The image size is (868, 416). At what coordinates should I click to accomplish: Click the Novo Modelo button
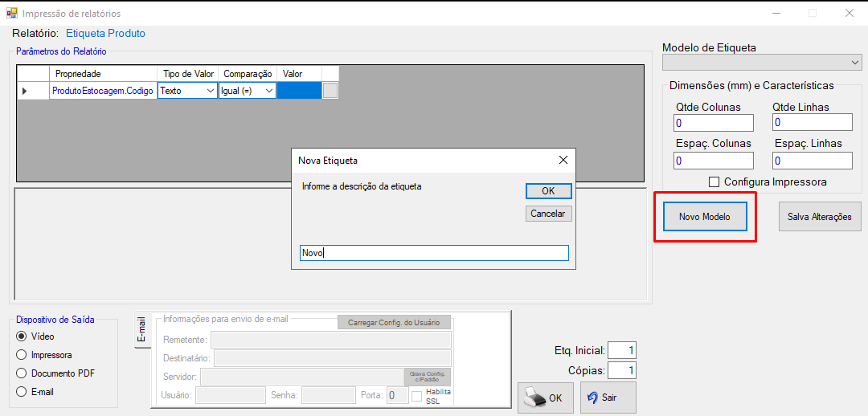[705, 217]
